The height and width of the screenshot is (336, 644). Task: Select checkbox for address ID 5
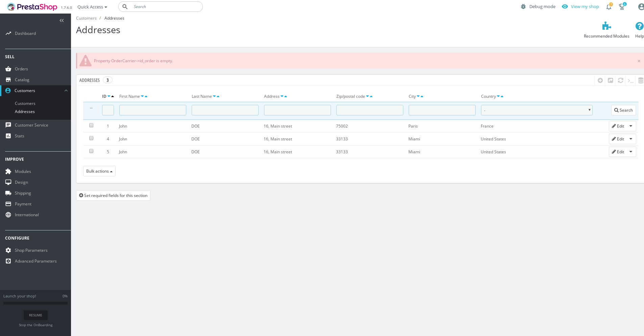tap(91, 151)
